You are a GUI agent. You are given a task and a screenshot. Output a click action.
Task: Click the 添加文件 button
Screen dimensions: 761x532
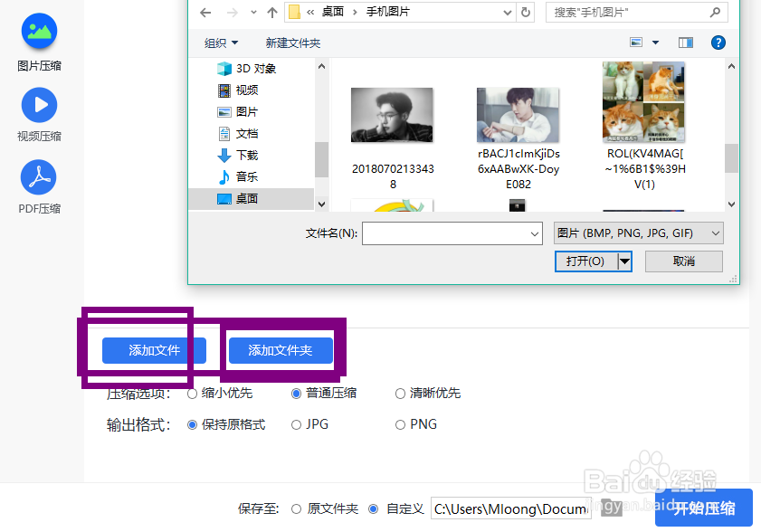coord(155,350)
